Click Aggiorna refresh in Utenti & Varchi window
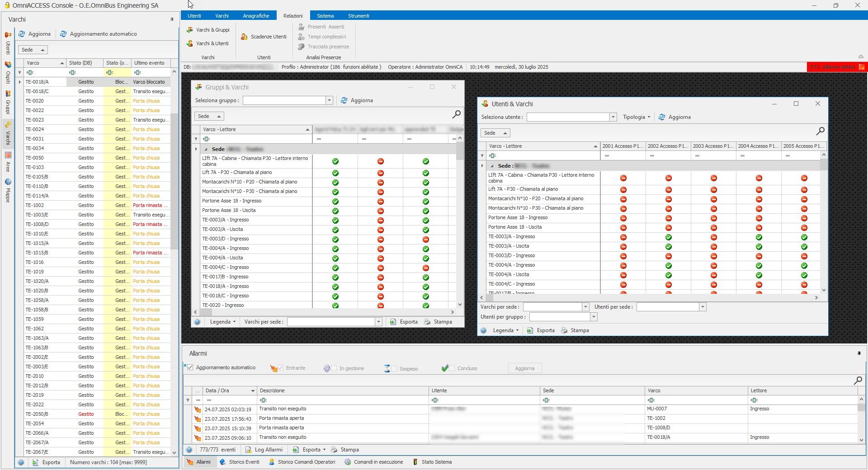This screenshot has width=868, height=470. pos(675,117)
